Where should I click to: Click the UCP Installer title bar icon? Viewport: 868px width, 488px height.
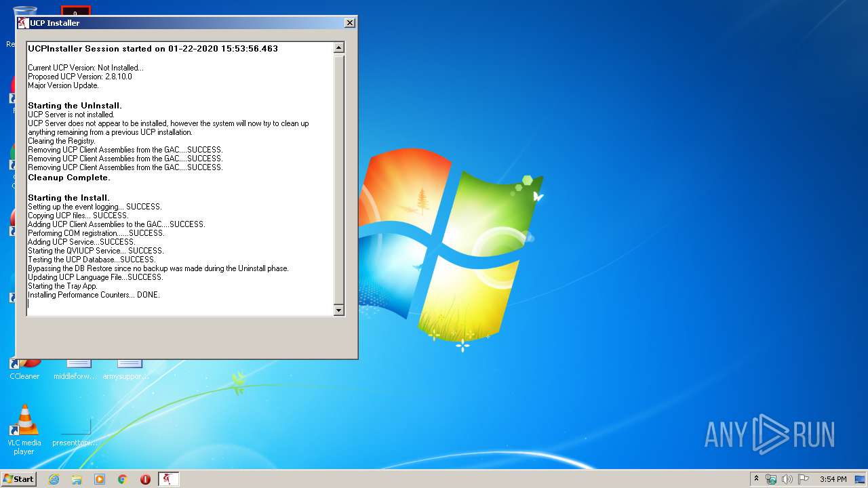[x=23, y=23]
